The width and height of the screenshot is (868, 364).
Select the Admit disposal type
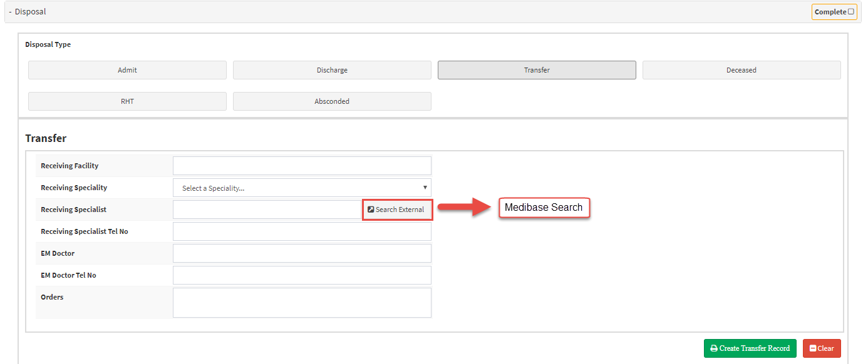127,70
